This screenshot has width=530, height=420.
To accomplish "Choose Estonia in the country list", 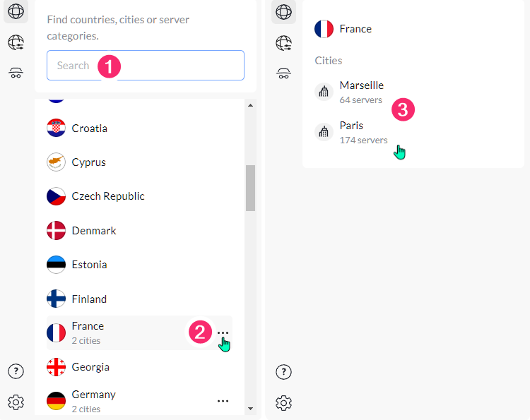I will pos(89,265).
